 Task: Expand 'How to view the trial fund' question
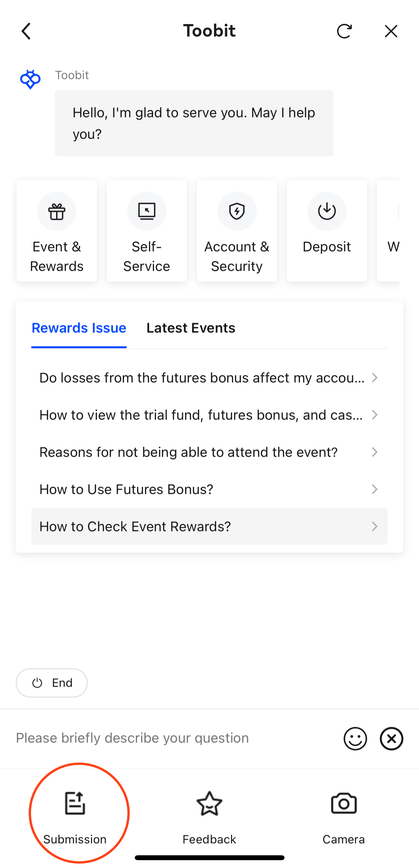209,415
